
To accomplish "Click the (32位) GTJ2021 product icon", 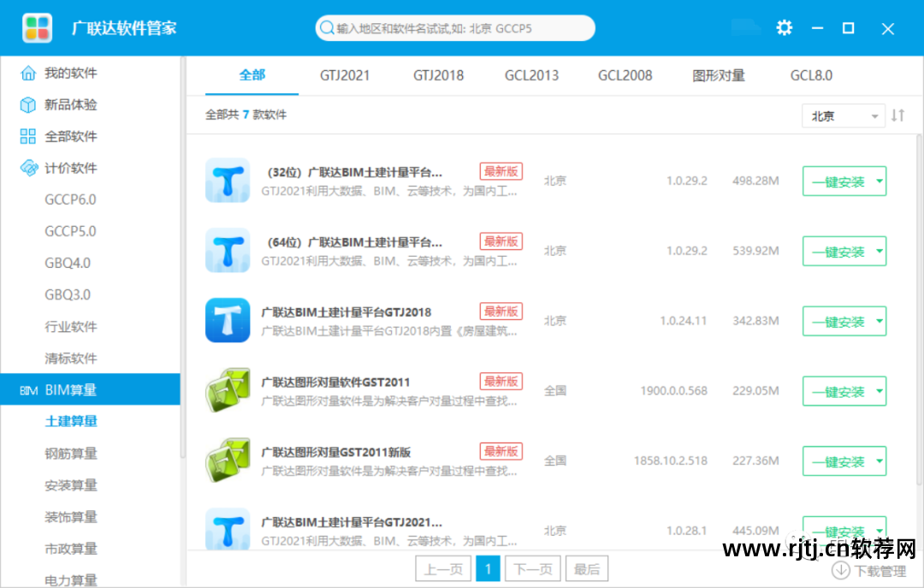I will (228, 181).
